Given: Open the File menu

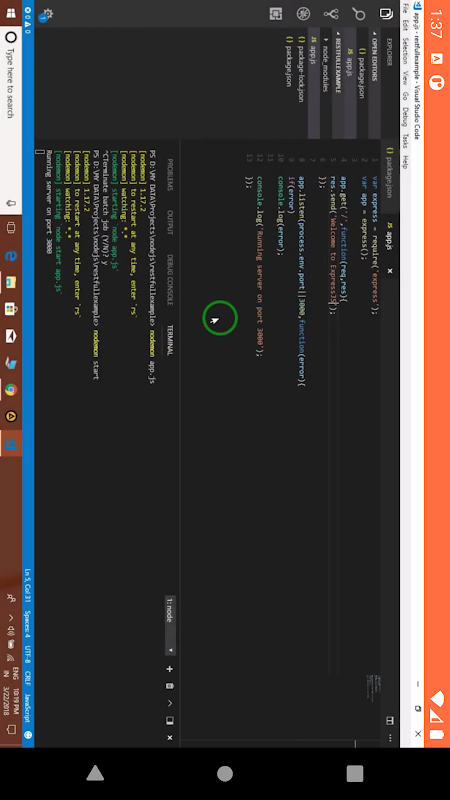Looking at the screenshot, I should pos(405,9).
